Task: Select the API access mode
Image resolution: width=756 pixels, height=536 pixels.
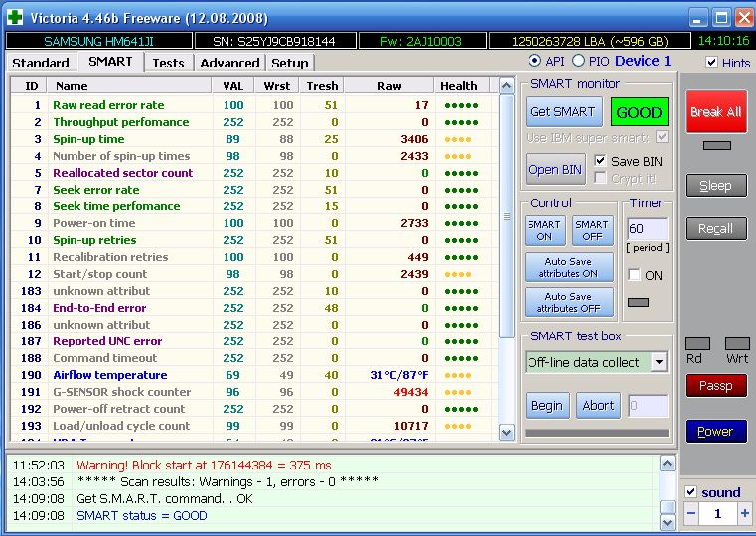Action: pyautogui.click(x=534, y=61)
